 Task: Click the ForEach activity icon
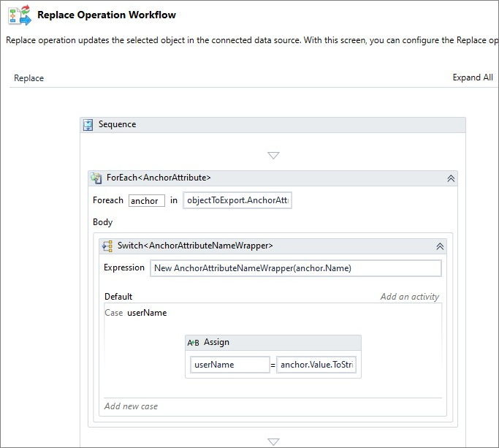tap(96, 178)
